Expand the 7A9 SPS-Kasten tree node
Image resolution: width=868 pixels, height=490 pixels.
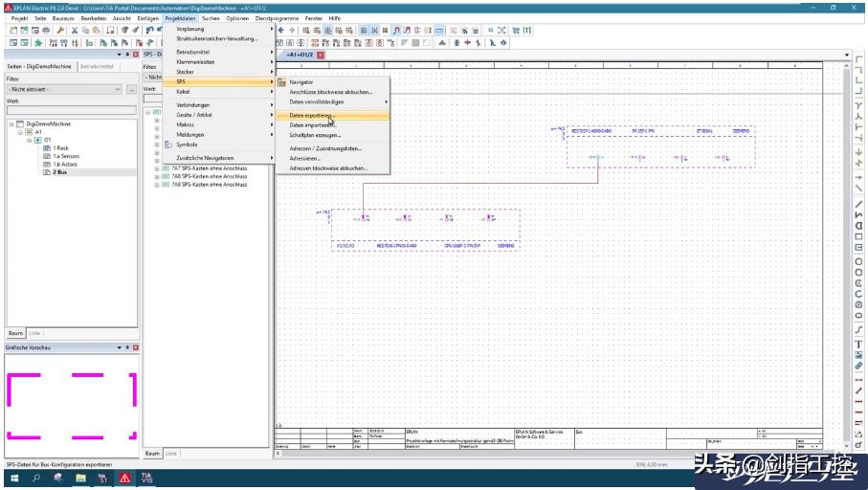pos(157,185)
